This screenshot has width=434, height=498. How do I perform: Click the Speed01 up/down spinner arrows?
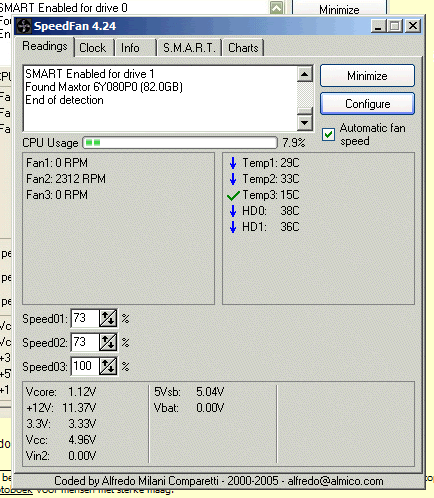(x=108, y=319)
